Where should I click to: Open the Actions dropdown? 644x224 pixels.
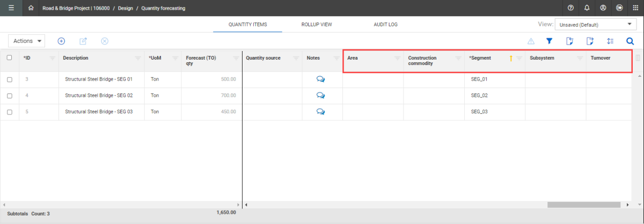tap(27, 41)
